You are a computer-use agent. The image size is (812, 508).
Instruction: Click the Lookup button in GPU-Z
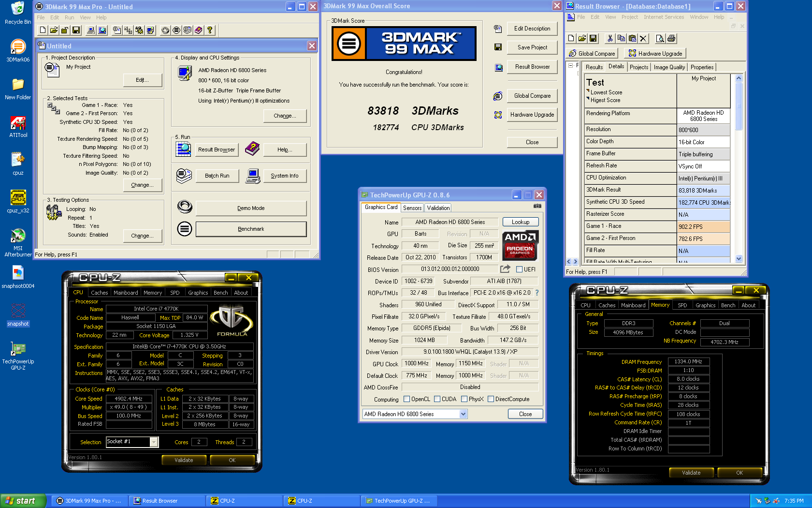pyautogui.click(x=521, y=222)
